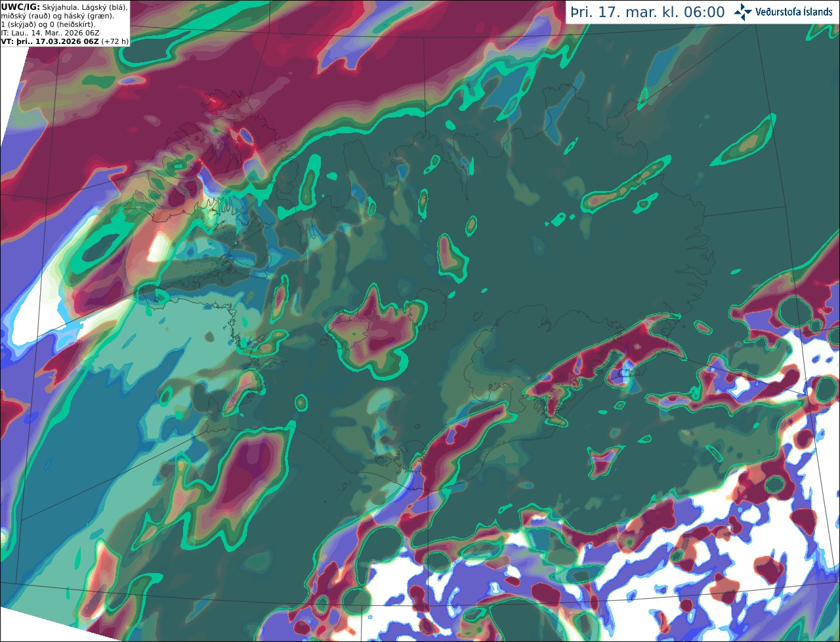Click the 'UWC/IG:' bold heading

[x=20, y=7]
